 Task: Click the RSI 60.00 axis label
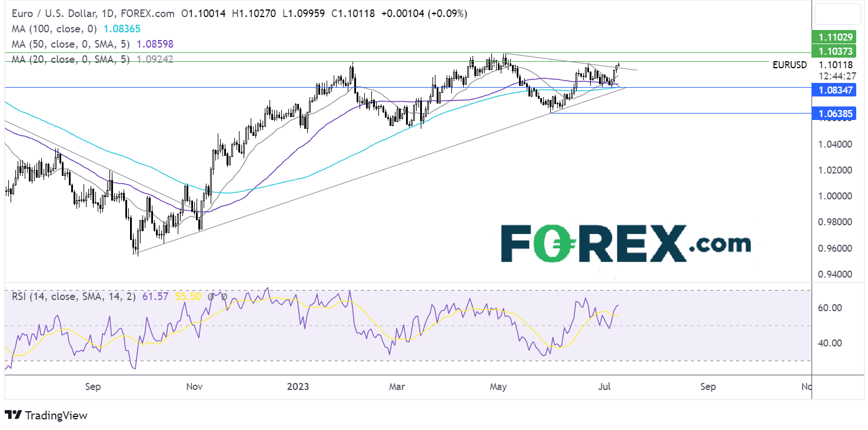tap(830, 308)
